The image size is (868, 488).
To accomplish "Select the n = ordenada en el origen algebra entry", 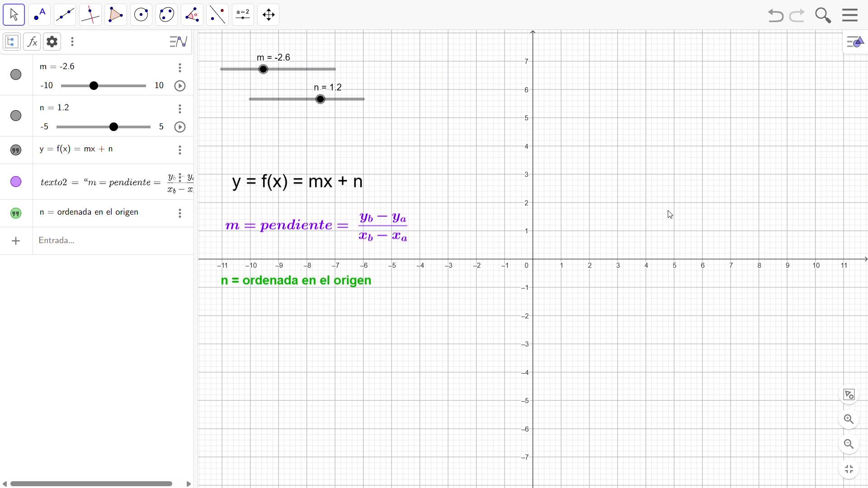I will [89, 212].
